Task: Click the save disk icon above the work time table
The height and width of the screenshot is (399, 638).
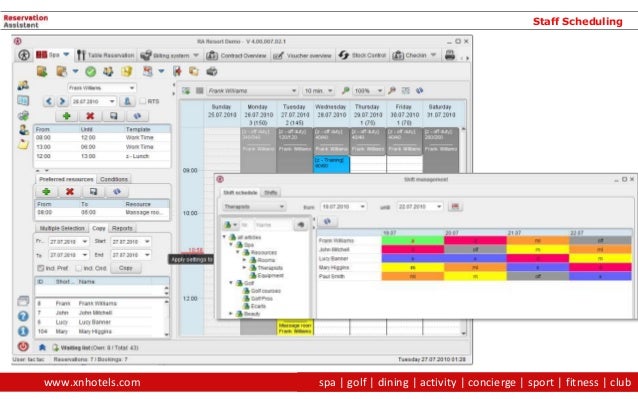Action: point(114,116)
